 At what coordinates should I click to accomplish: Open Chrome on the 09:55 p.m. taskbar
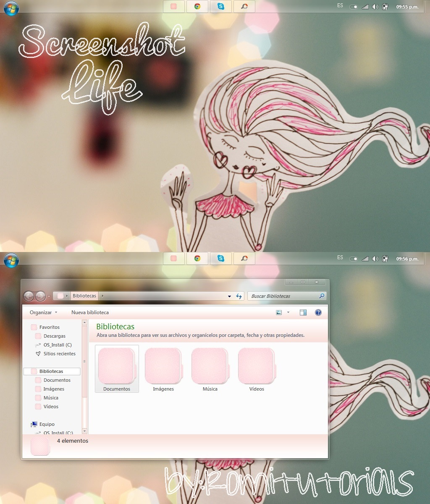197,6
